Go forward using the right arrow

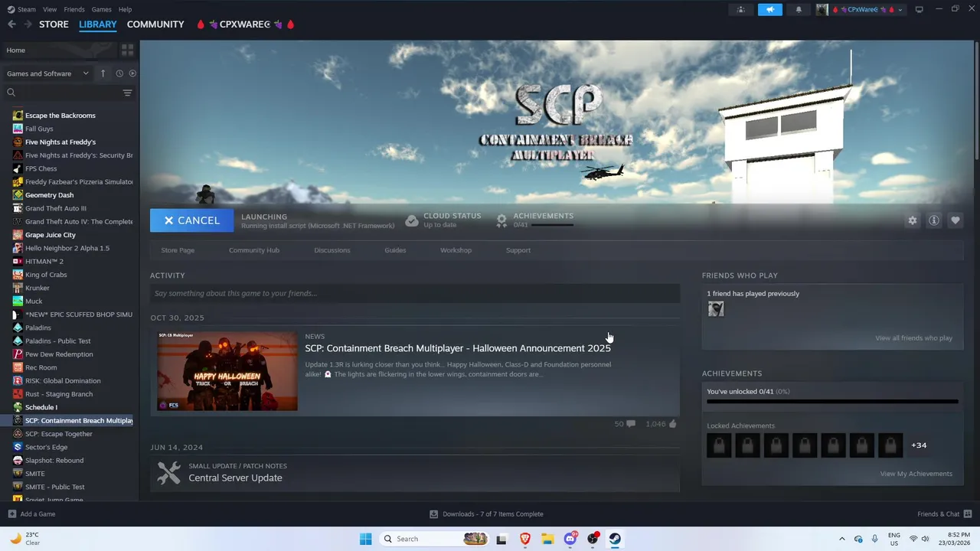coord(28,24)
